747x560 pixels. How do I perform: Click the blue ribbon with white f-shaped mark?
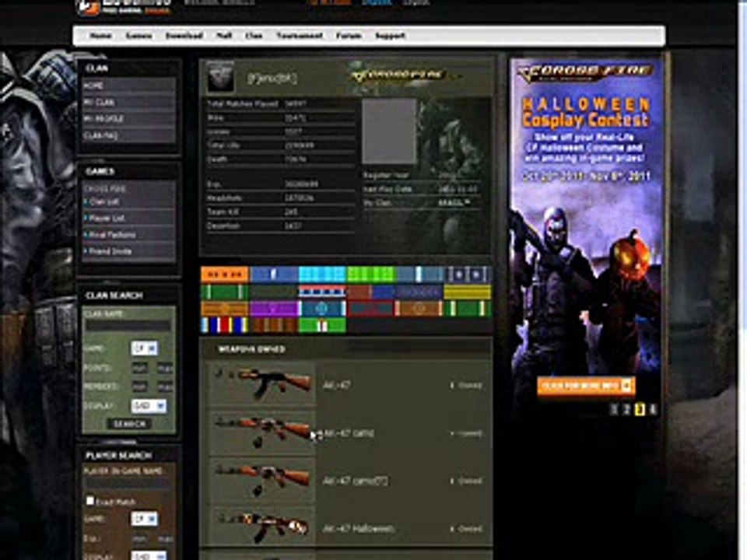[x=273, y=275]
